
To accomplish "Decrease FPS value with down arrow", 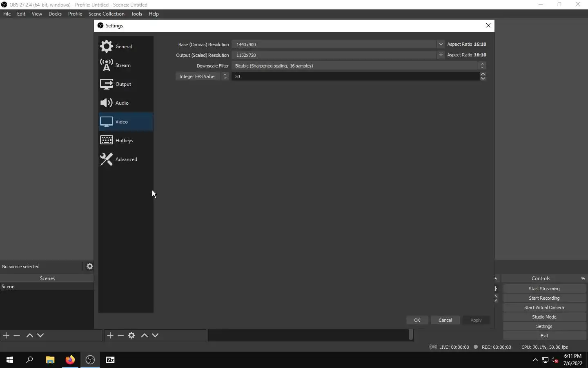I will click(483, 79).
